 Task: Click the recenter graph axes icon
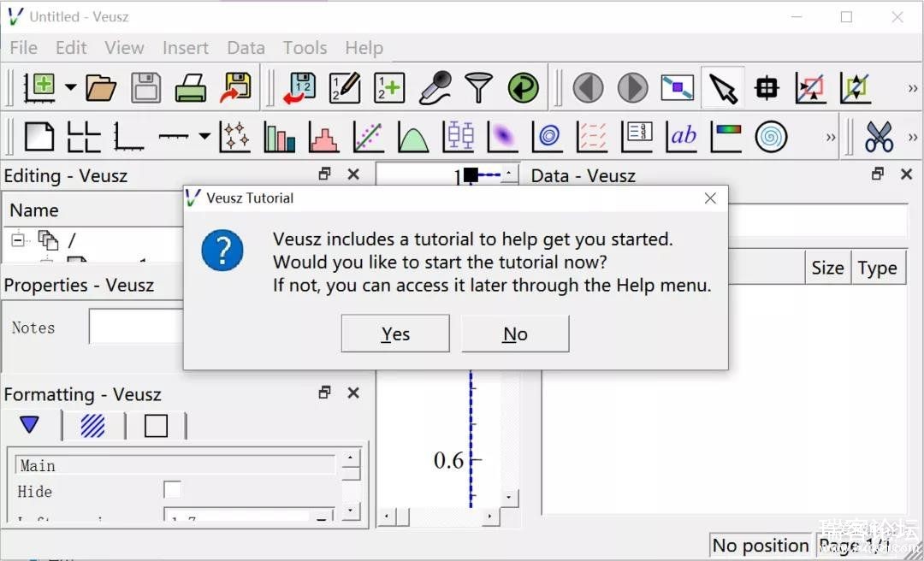click(855, 88)
